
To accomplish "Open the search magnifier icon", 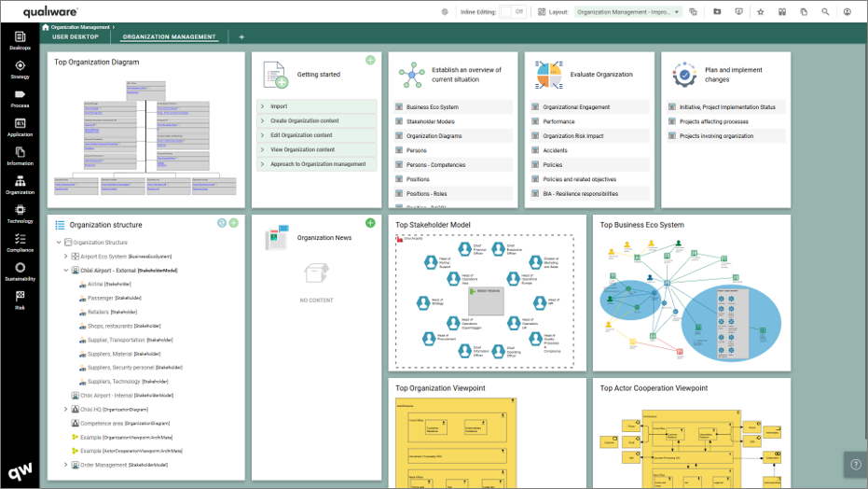I will pyautogui.click(x=825, y=11).
